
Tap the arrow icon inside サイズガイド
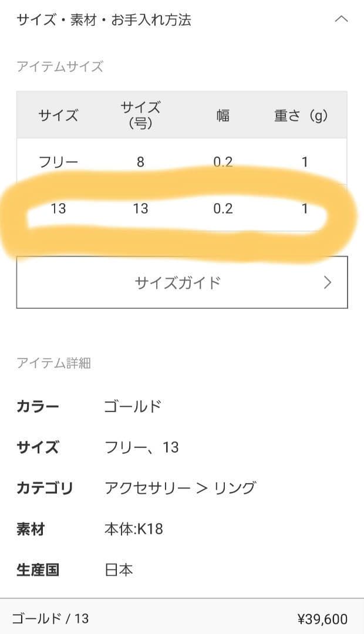click(328, 282)
